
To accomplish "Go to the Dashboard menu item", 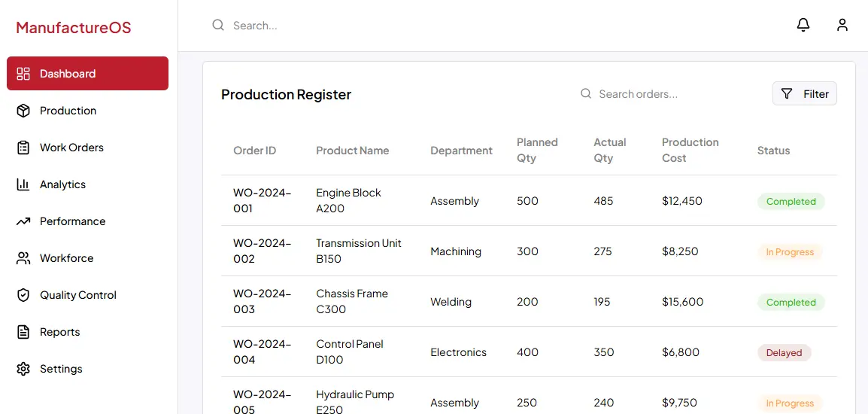I will 87,74.
